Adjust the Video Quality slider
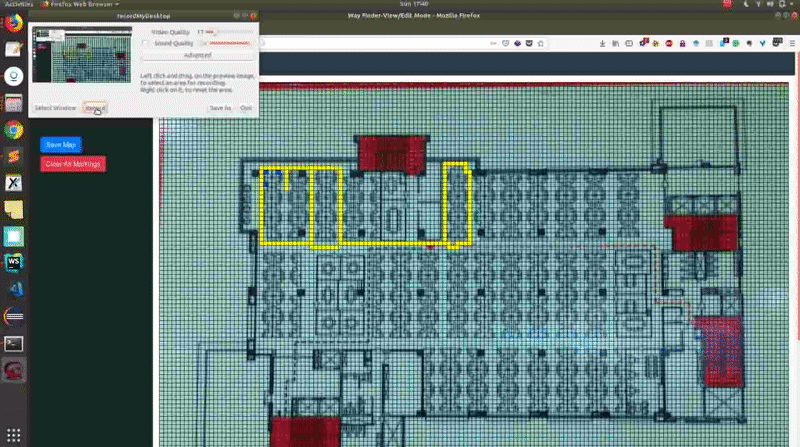Screen dimensions: 800x447 tap(212, 32)
